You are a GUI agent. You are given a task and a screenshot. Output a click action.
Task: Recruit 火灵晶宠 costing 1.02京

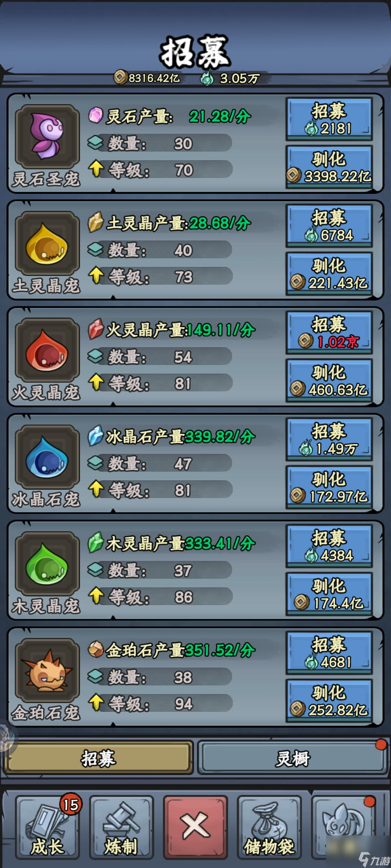(329, 332)
